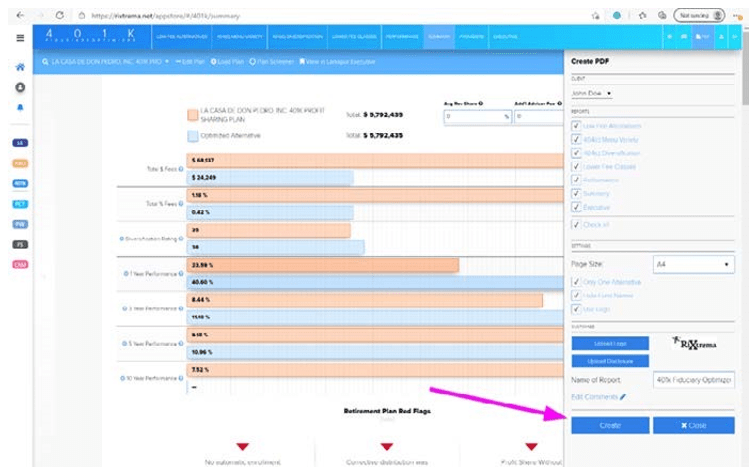Click the home icon in sidebar
The height and width of the screenshot is (467, 754).
20,68
